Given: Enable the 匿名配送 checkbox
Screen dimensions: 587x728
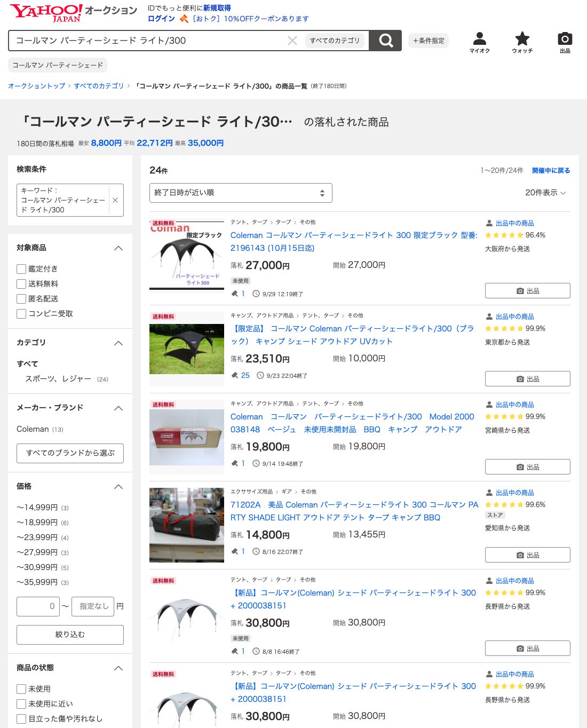Looking at the screenshot, I should (x=21, y=299).
